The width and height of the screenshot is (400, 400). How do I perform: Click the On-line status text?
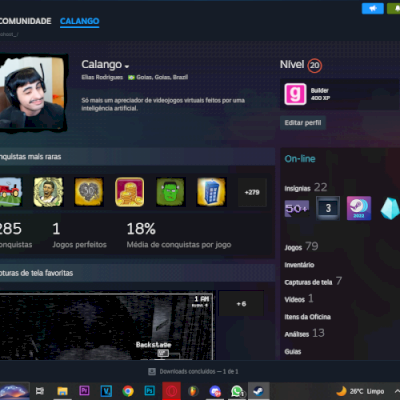tap(300, 159)
